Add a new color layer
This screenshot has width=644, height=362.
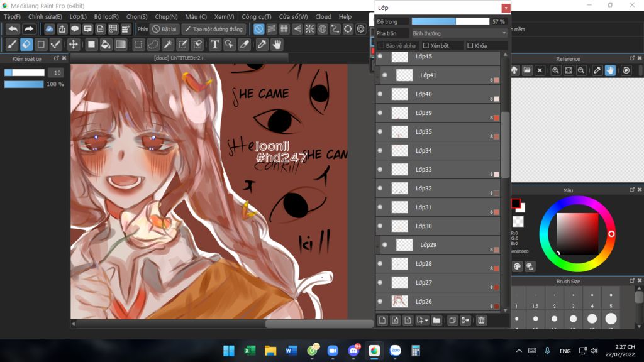382,320
